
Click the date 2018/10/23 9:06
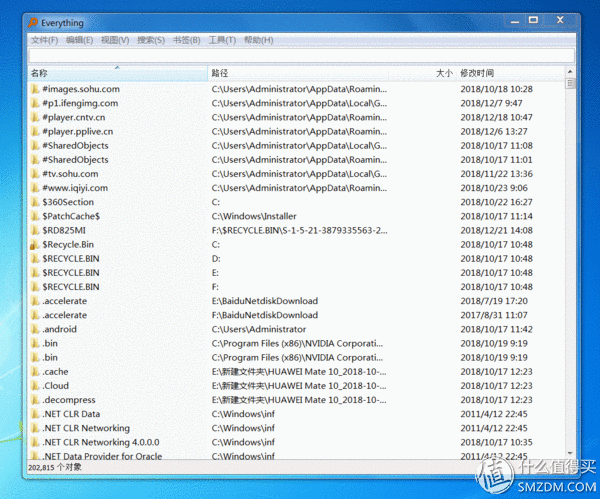pos(494,188)
